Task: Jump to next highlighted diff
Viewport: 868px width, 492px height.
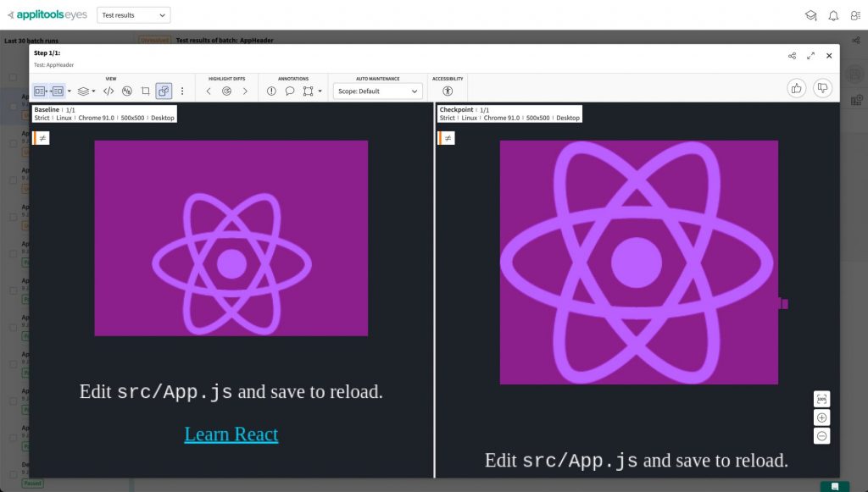Action: click(x=245, y=91)
